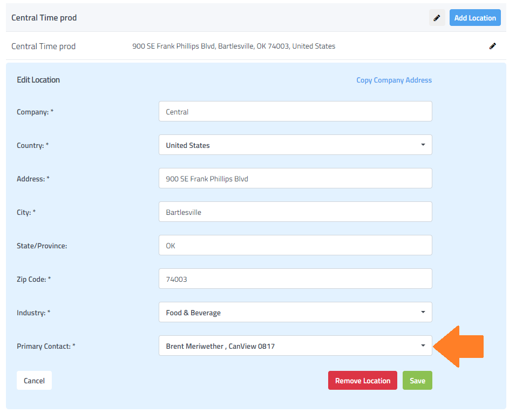
Task: Click the pencil icon beside Add Location
Action: pos(437,18)
